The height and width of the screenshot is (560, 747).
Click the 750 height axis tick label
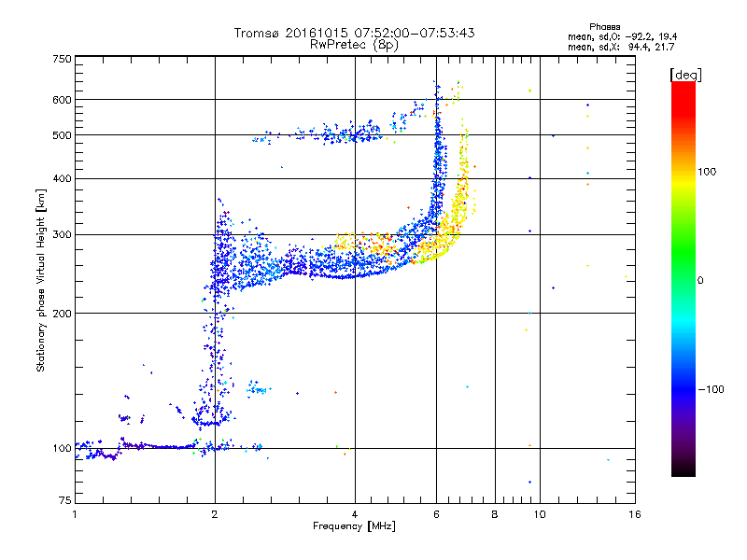[x=62, y=59]
